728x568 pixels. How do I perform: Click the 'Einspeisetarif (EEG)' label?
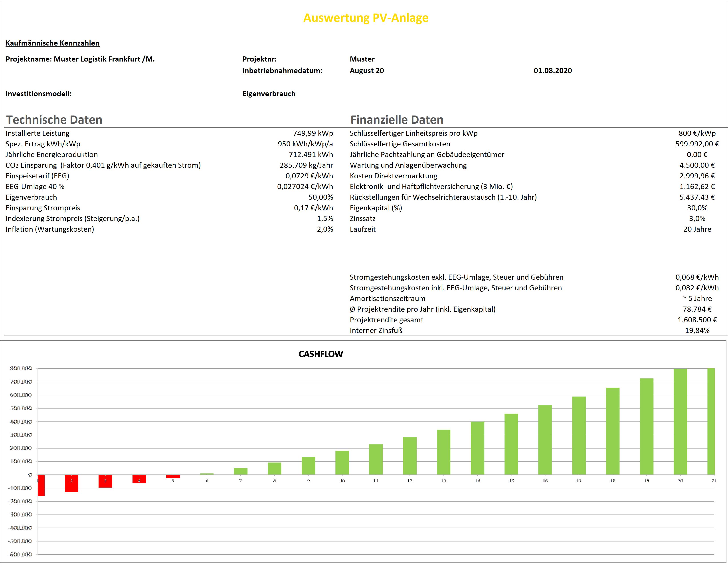(37, 176)
